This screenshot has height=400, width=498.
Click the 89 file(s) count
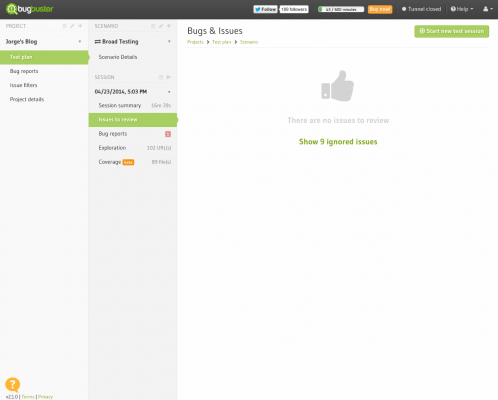161,162
